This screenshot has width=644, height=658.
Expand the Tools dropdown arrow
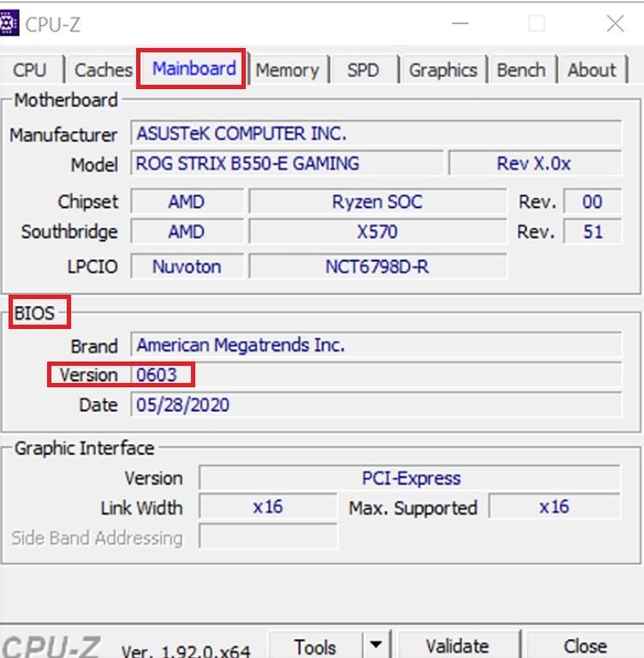tap(376, 644)
